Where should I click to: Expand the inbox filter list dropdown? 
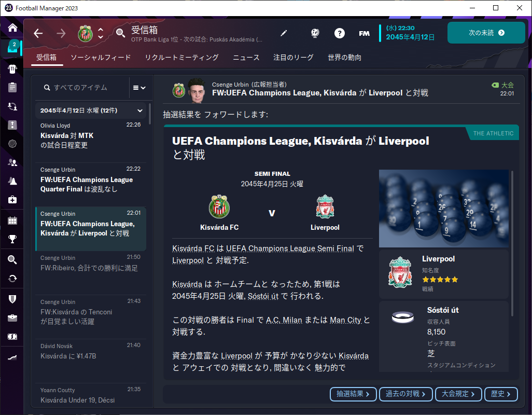(x=139, y=88)
